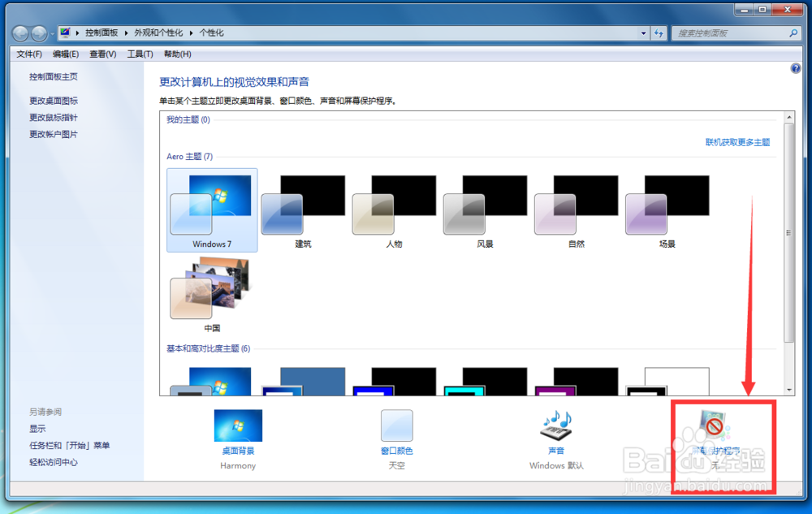Screen dimensions: 812x514
Task: Click the control panel icon in address bar
Action: [65, 32]
